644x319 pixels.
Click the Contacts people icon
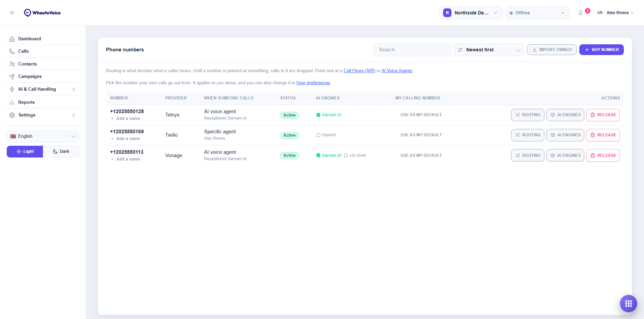click(12, 64)
